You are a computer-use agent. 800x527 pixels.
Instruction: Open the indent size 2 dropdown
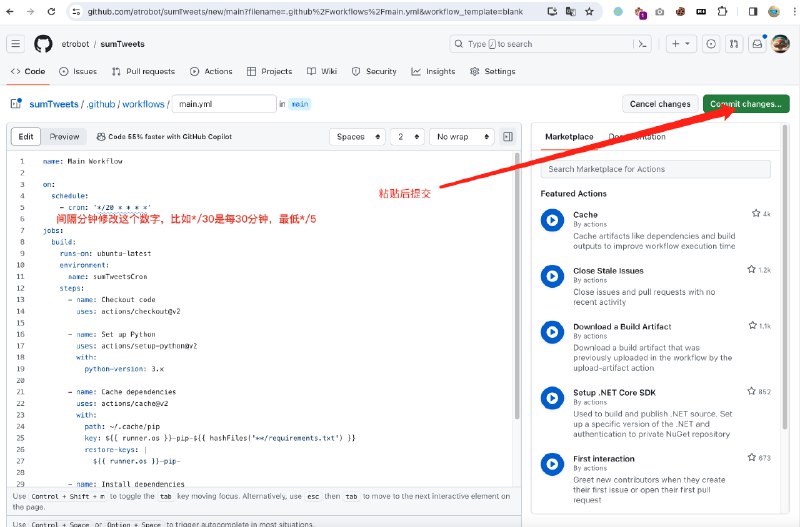[408, 137]
